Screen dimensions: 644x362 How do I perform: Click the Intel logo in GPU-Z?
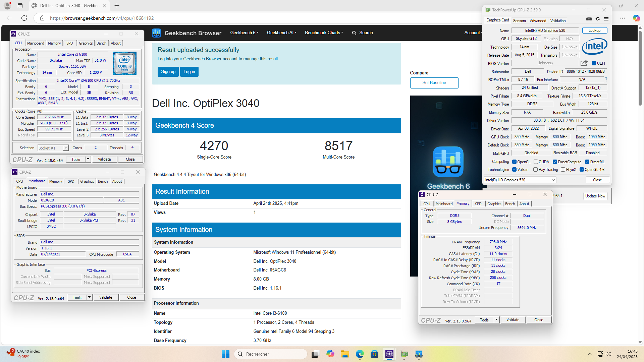click(x=595, y=46)
